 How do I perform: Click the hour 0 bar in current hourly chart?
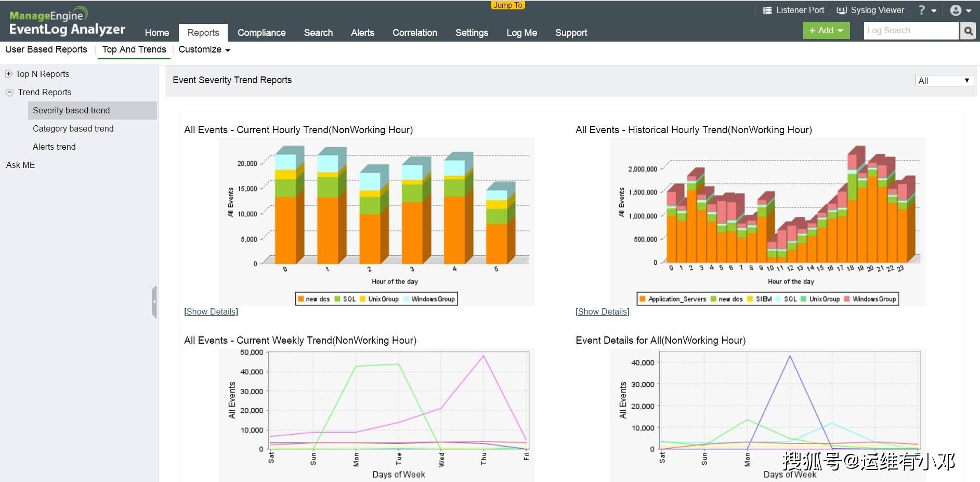289,206
